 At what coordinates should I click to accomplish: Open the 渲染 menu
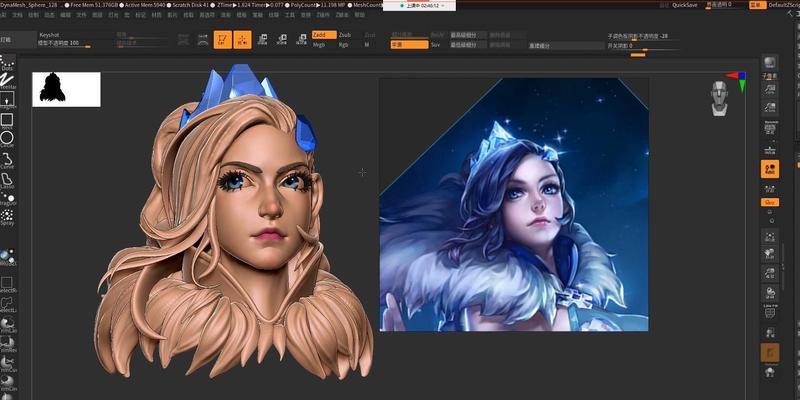(226, 15)
